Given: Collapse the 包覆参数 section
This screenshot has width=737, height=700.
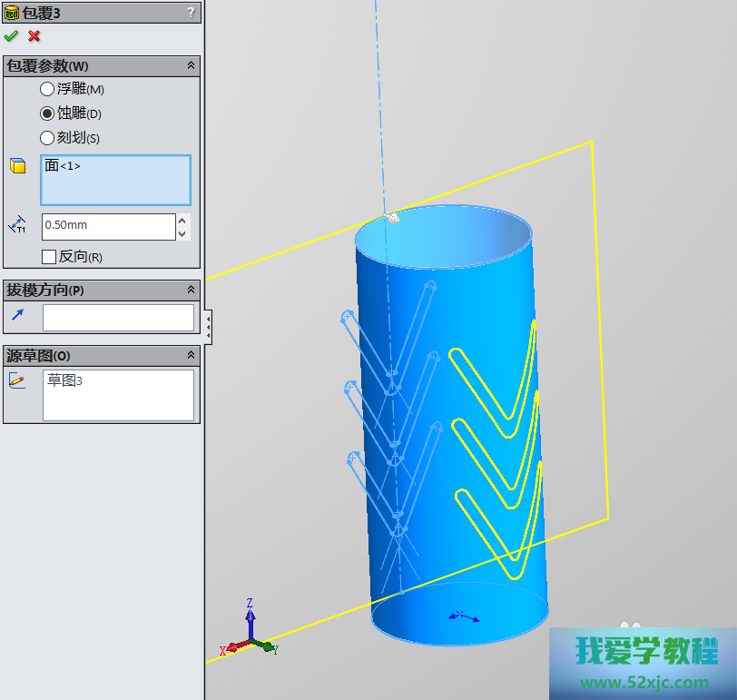Looking at the screenshot, I should pos(191,66).
